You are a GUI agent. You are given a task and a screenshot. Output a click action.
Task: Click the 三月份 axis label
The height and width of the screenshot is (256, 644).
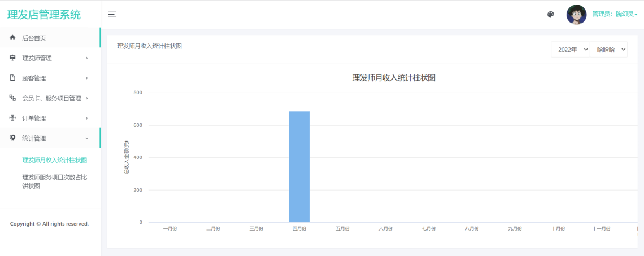point(256,229)
